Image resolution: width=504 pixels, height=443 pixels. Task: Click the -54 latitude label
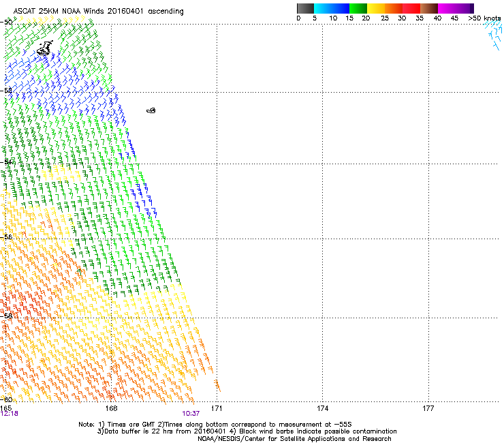pyautogui.click(x=6, y=162)
